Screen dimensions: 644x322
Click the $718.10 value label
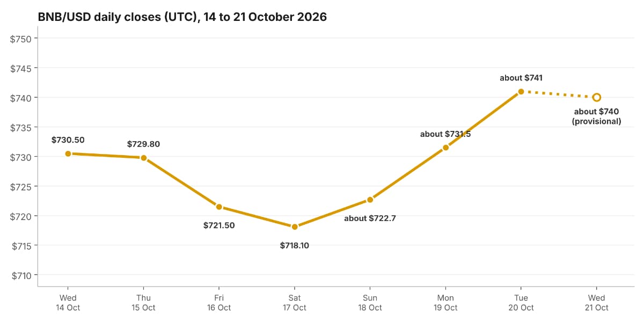point(295,246)
